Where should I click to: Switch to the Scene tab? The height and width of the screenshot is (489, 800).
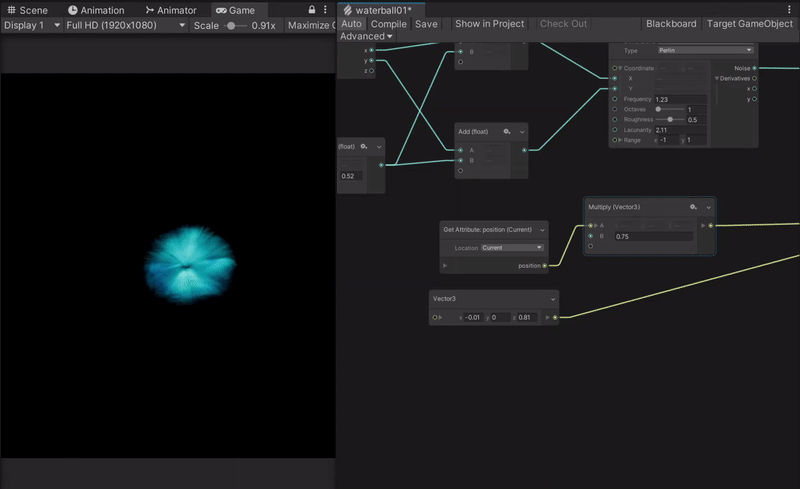point(27,10)
